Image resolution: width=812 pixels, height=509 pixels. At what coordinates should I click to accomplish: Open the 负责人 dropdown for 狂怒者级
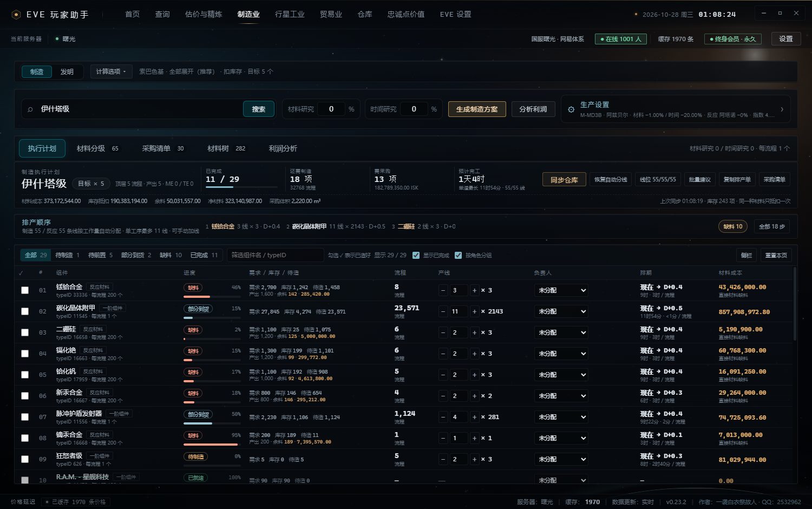tap(561, 459)
